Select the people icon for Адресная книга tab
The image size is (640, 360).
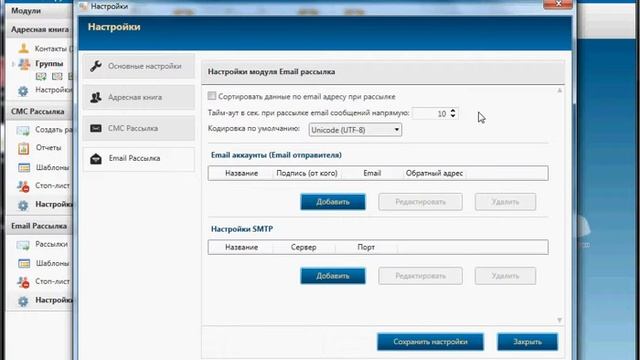(x=96, y=97)
